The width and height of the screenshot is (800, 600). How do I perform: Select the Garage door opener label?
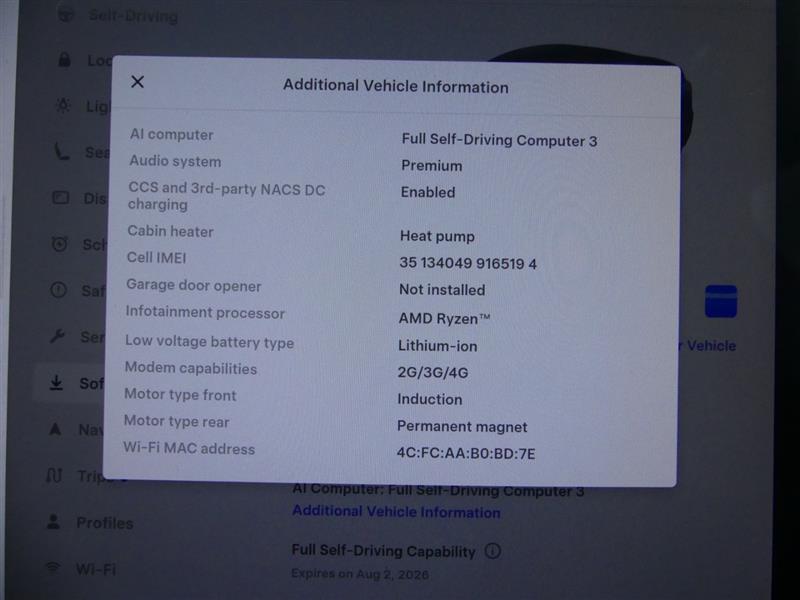(193, 285)
